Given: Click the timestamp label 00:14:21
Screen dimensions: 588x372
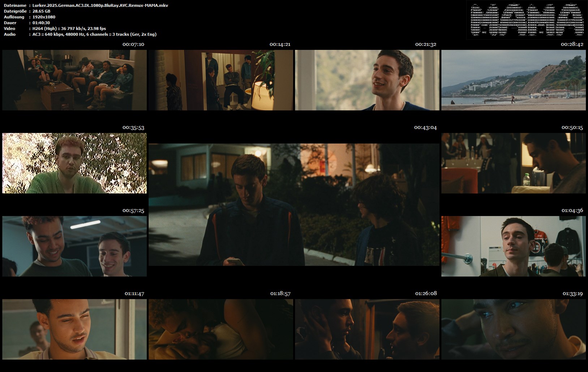Looking at the screenshot, I should [x=280, y=44].
